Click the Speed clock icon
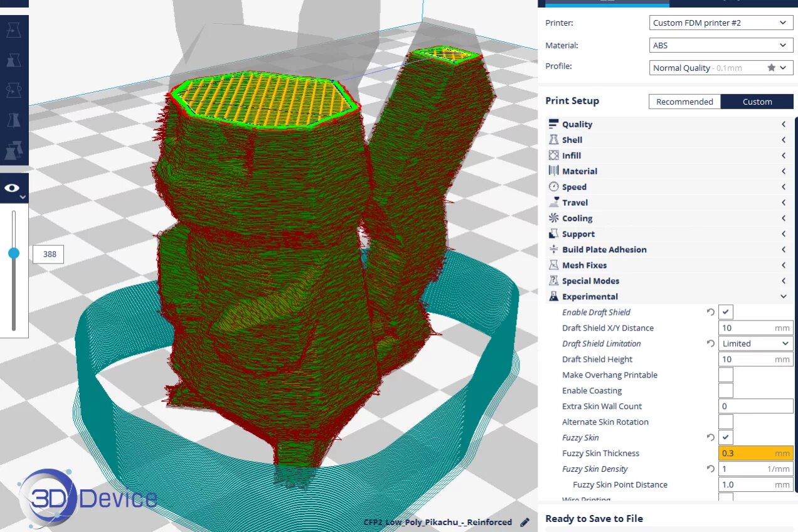The width and height of the screenshot is (798, 532). pyautogui.click(x=553, y=187)
